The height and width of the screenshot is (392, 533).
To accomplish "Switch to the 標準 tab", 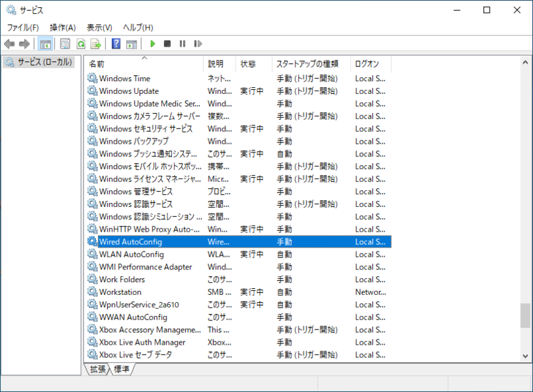I will coord(121,369).
